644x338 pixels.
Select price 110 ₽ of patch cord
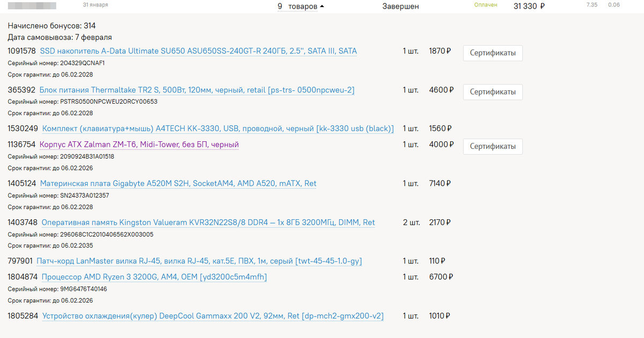point(437,261)
